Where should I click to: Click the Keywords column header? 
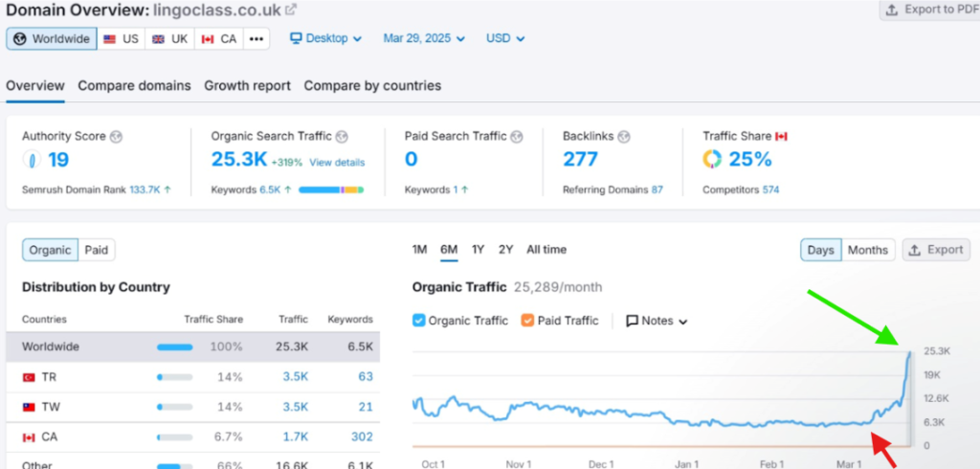350,320
